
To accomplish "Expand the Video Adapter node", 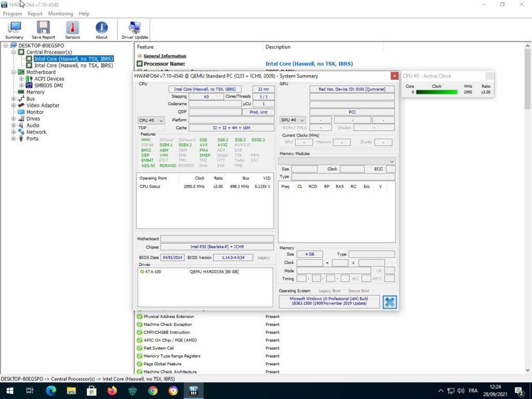I will coord(14,105).
